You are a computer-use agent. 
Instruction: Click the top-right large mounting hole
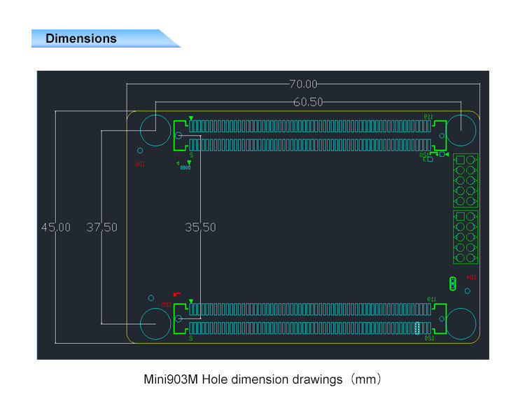coord(461,131)
